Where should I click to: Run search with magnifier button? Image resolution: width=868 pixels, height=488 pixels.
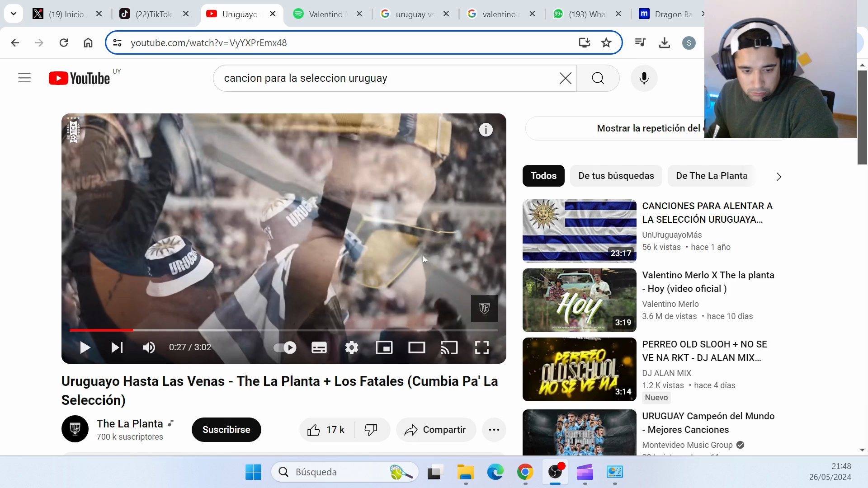tap(598, 78)
